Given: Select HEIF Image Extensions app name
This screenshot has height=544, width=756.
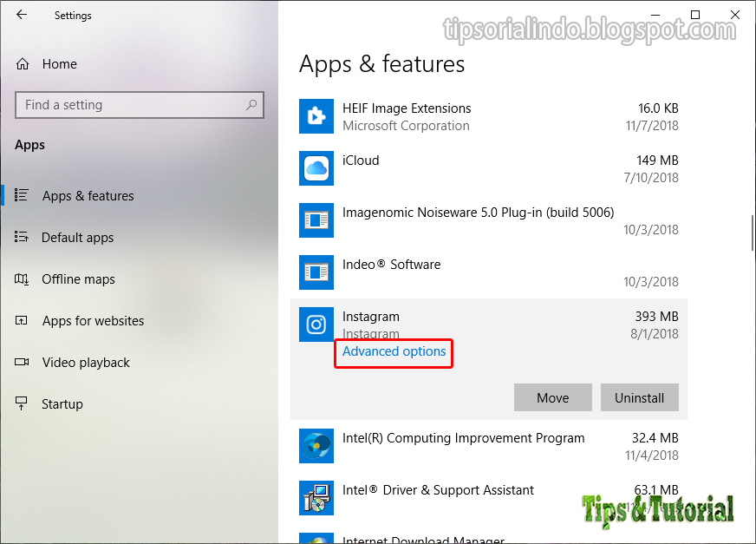Looking at the screenshot, I should pos(407,108).
